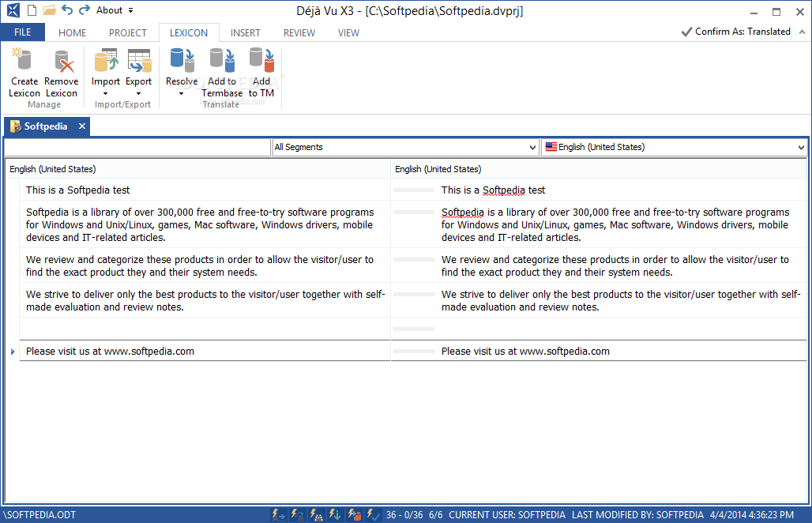The height and width of the screenshot is (523, 812).
Task: Click source segment 'We strive to deliver'
Action: [x=205, y=300]
